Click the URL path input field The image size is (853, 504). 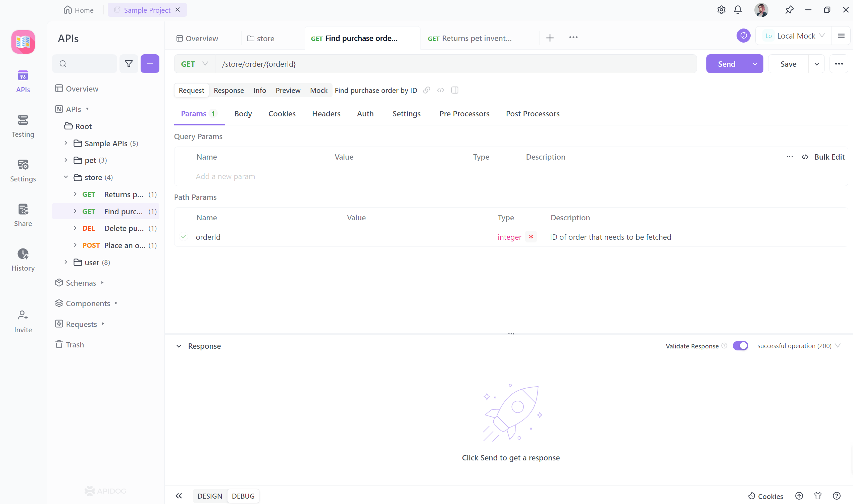click(456, 63)
